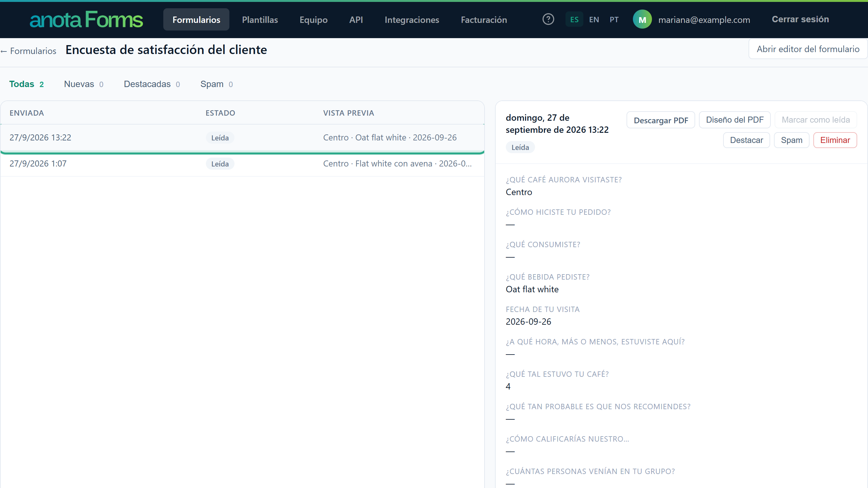Delete the submission with Eliminar
868x488 pixels.
click(x=835, y=140)
